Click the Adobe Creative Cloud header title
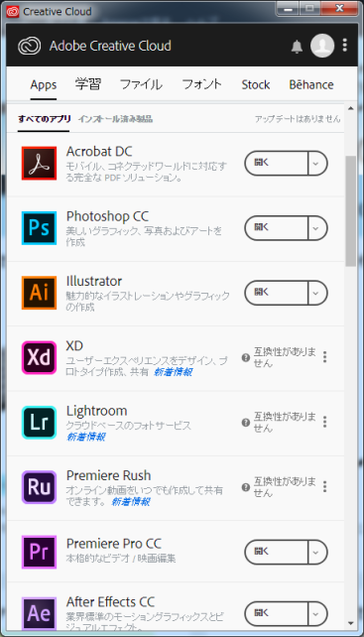Image resolution: width=364 pixels, height=637 pixels. [110, 46]
